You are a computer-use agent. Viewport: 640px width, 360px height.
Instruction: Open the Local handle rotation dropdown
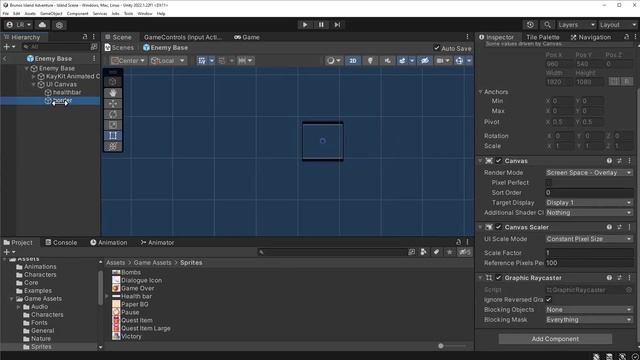point(167,60)
